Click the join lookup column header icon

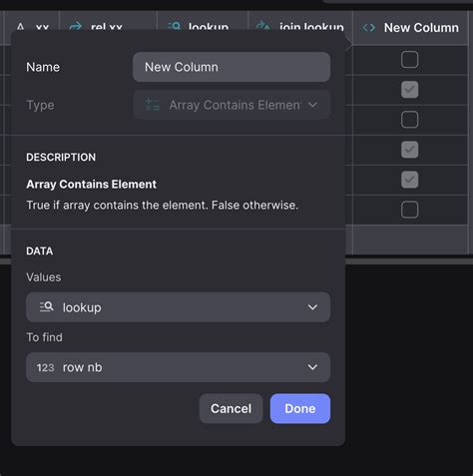263,26
